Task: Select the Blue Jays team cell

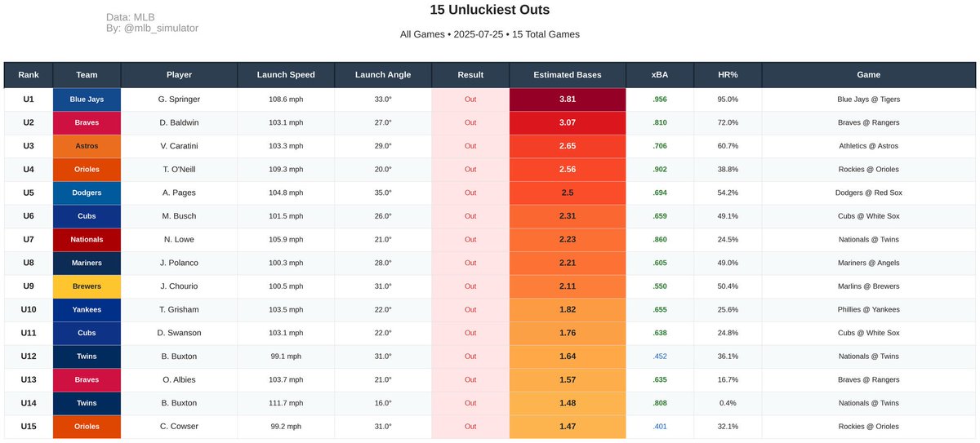Action: 87,99
